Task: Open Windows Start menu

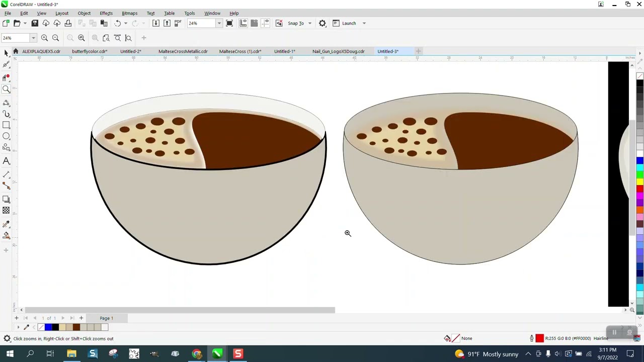Action: click(10, 354)
